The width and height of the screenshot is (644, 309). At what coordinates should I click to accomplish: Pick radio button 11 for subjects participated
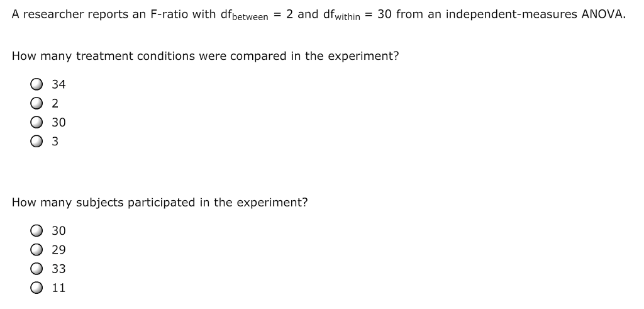pyautogui.click(x=37, y=288)
